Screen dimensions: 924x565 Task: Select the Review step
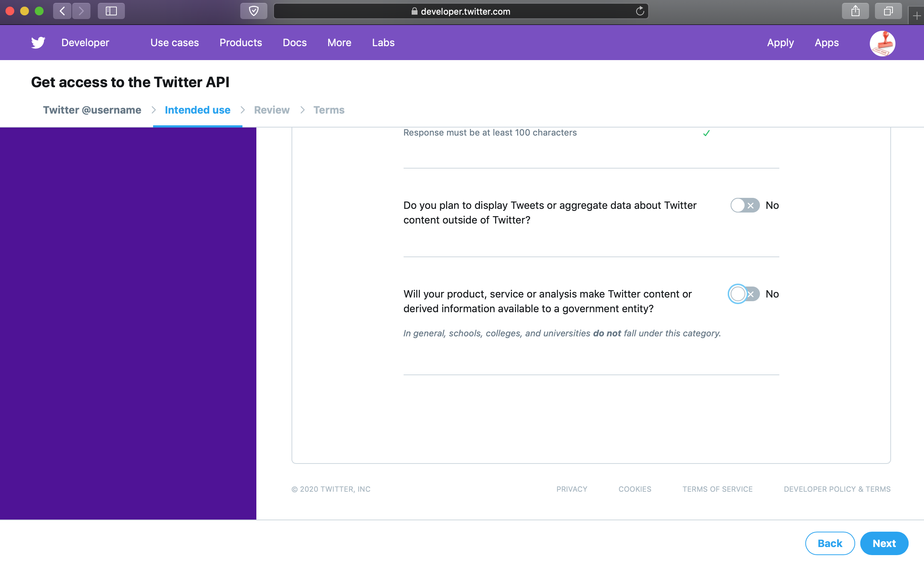click(x=271, y=110)
